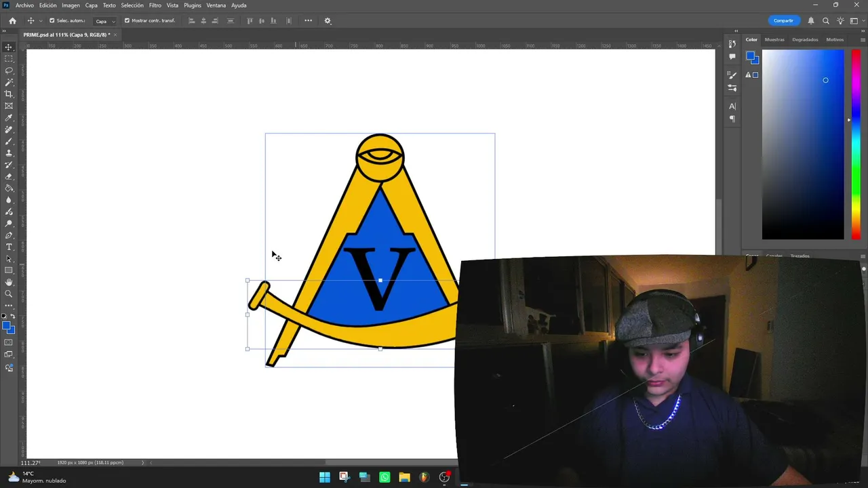The width and height of the screenshot is (868, 488).
Task: Reset default foreground and background colors
Action: click(4, 317)
